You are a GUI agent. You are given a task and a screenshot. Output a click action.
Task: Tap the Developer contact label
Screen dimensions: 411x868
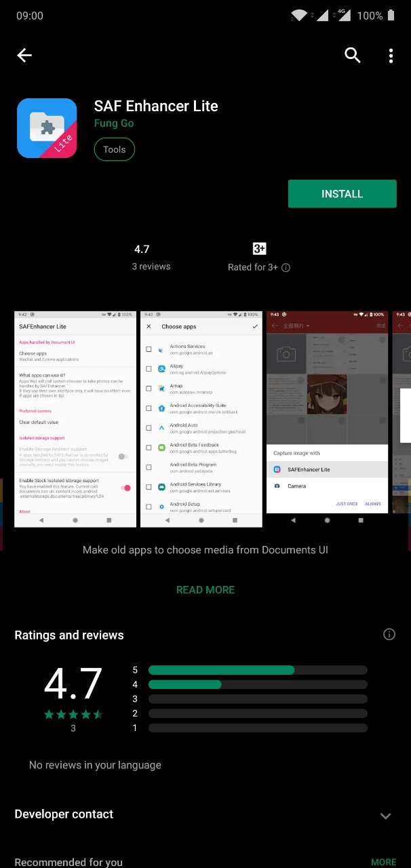(x=64, y=814)
